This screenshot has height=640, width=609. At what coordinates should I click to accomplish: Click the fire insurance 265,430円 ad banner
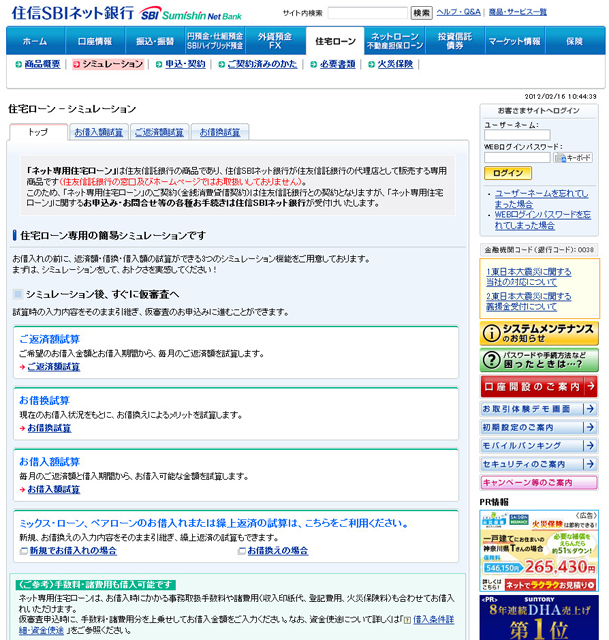539,551
